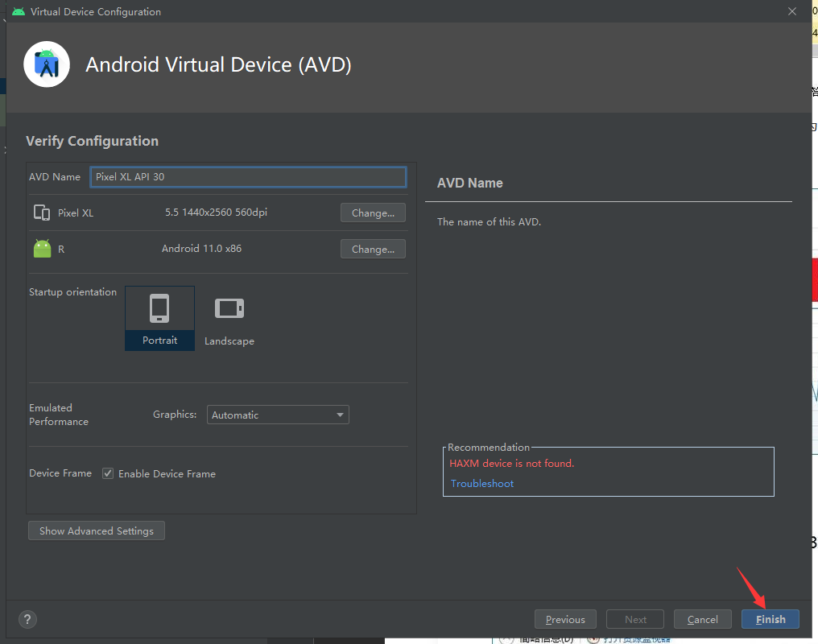Cancel the virtual device configuration

point(702,619)
